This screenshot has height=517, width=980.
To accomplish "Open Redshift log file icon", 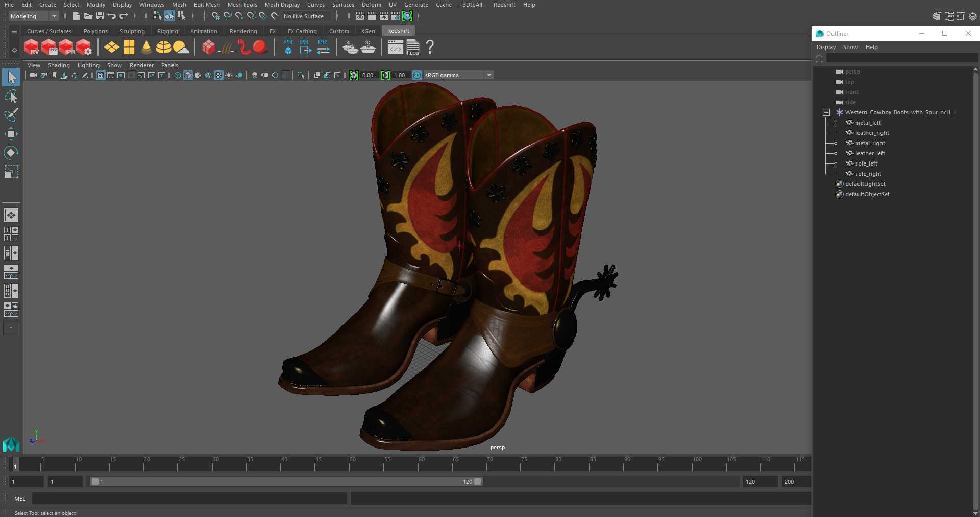I will (413, 48).
